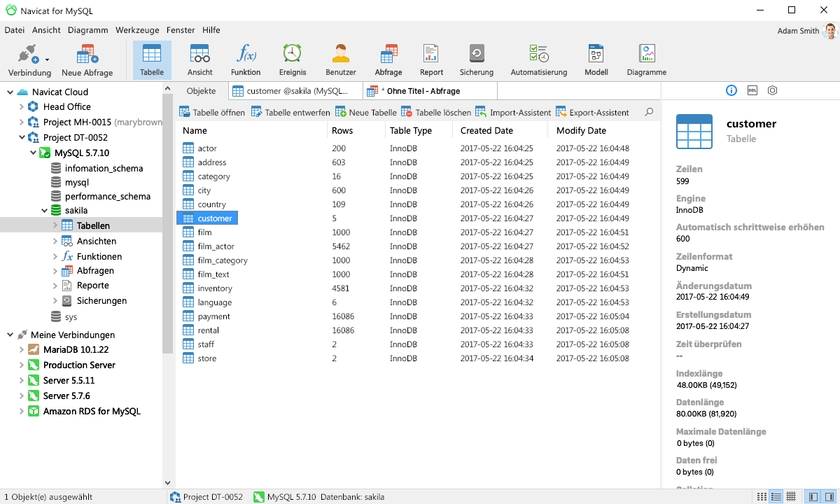Launch the Import-Assistent

pos(513,112)
